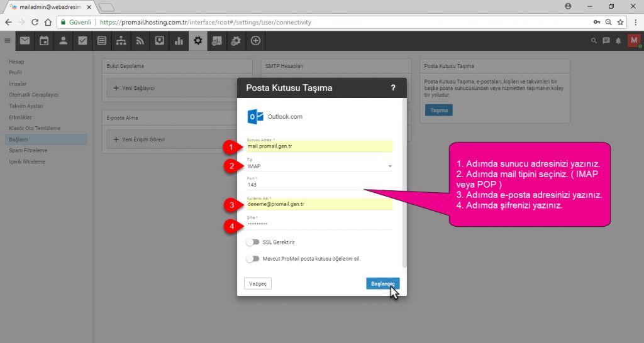Open the reports bar chart icon

(179, 41)
